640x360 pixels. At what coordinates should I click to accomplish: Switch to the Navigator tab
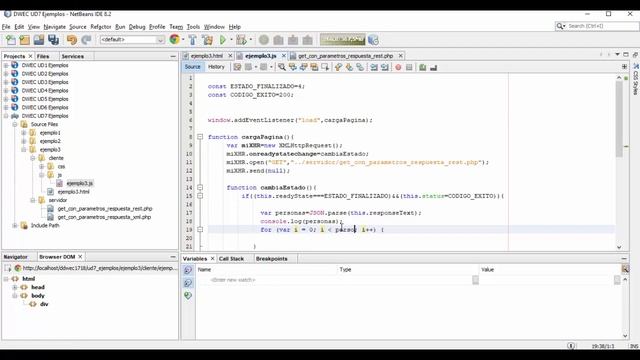16,257
